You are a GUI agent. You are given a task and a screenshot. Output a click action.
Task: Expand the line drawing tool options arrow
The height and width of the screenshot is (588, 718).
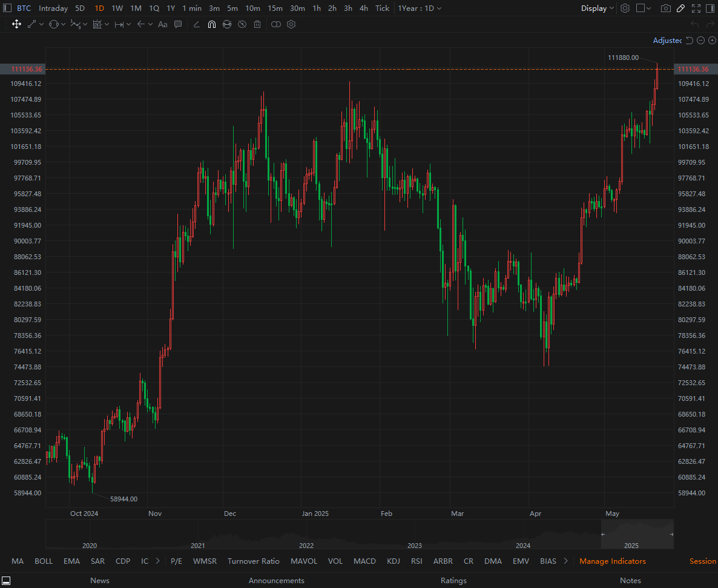click(x=42, y=24)
